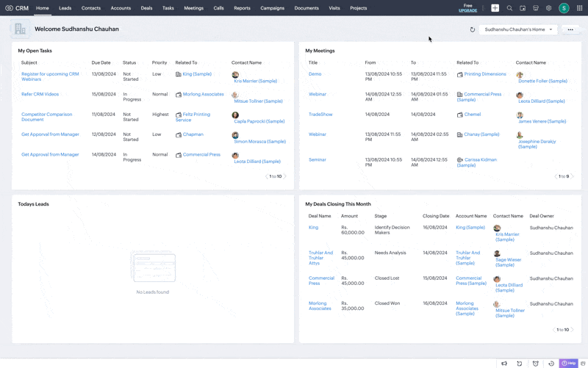Screen dimensions: 588x368
Task: Go to previous page of My Meetings
Action: [x=556, y=176]
